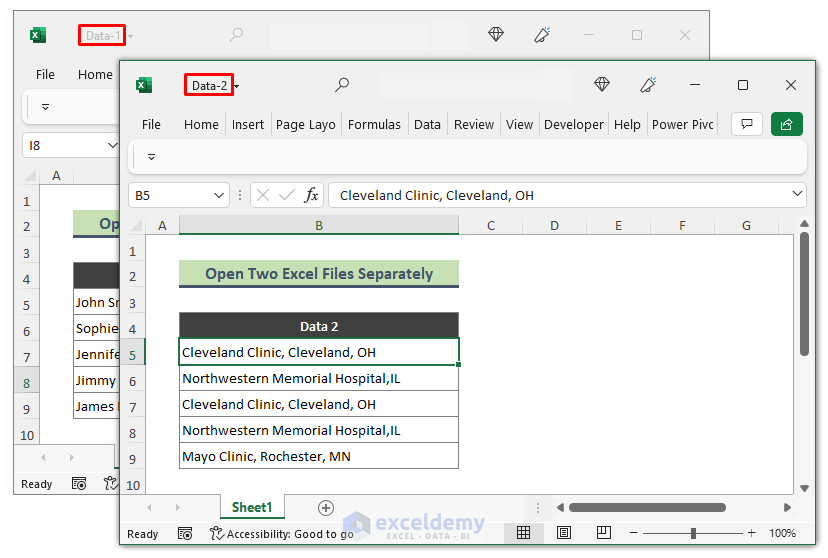Open Quick Access Toolbar customize arrow in Data-1
The image size is (828, 558).
click(x=45, y=107)
